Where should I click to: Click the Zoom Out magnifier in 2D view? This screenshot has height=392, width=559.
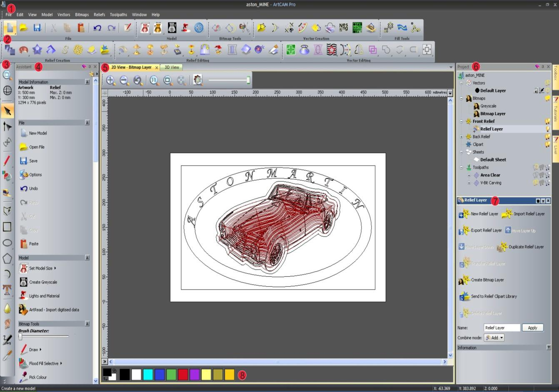(124, 80)
